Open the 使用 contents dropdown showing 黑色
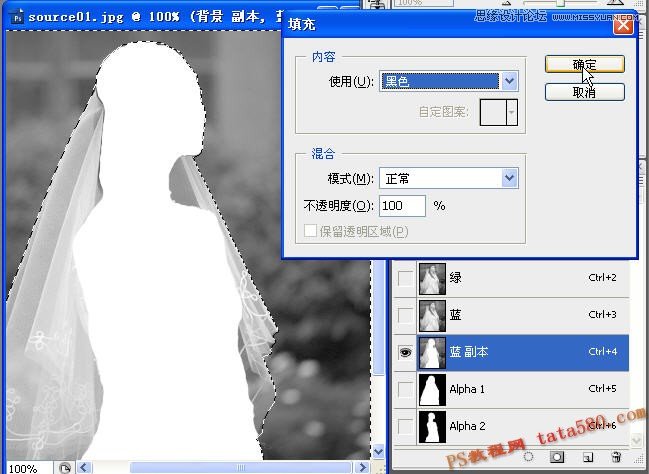This screenshot has height=474, width=649. tap(449, 81)
